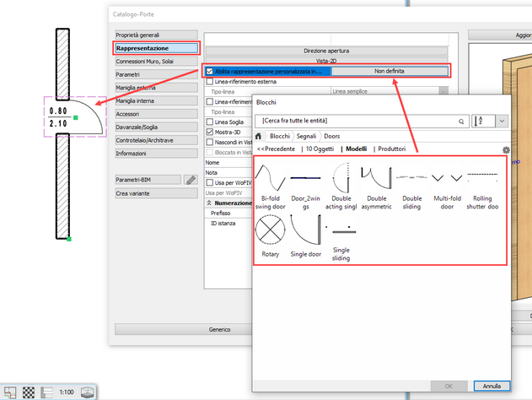Select the door dimension label 0.80/2.10
Viewport: 532px width, 400px height.
pyautogui.click(x=58, y=117)
